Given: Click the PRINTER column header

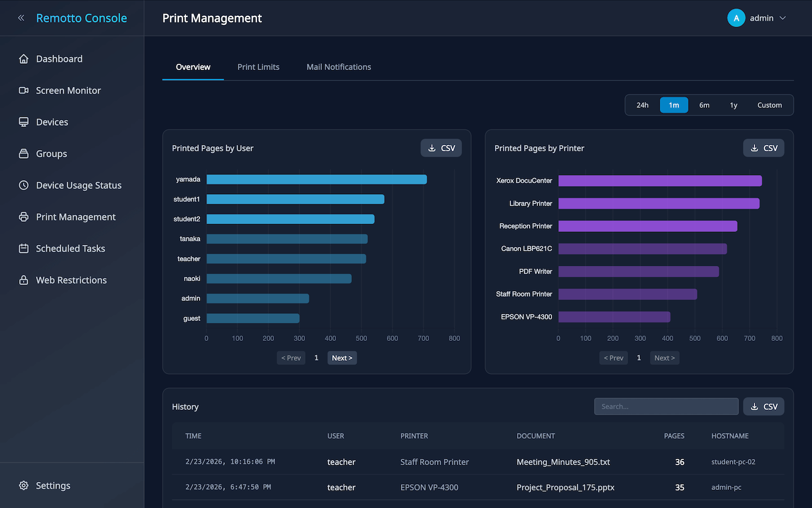Looking at the screenshot, I should click(414, 436).
